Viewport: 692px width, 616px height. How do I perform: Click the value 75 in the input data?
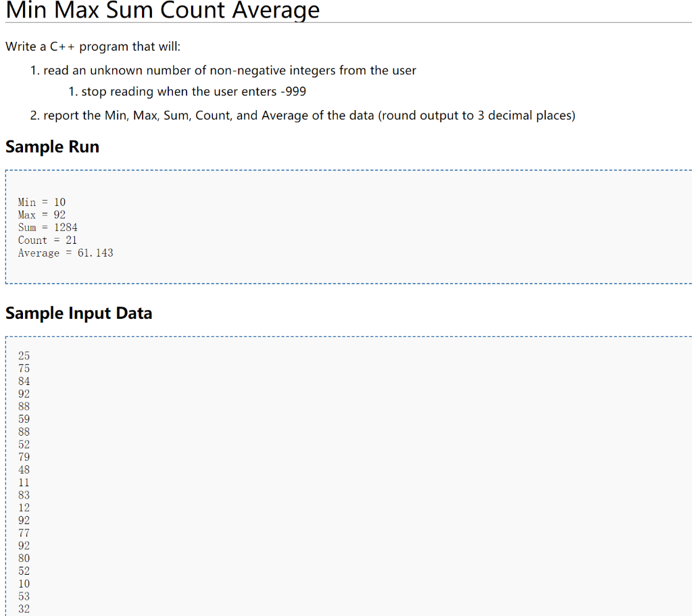click(x=24, y=368)
